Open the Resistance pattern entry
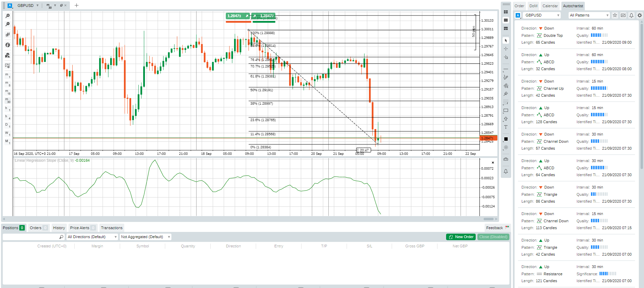 coord(577,274)
